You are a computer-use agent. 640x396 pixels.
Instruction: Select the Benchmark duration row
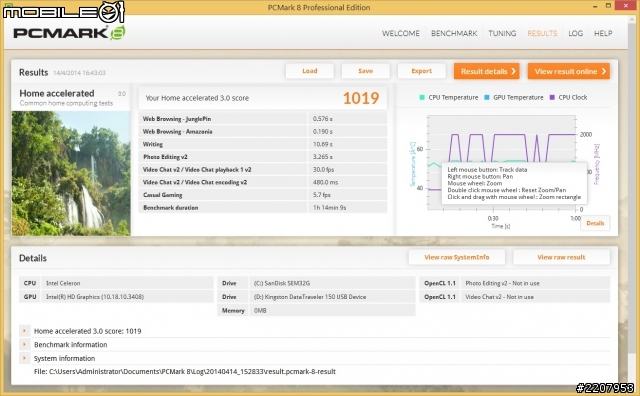pyautogui.click(x=263, y=207)
